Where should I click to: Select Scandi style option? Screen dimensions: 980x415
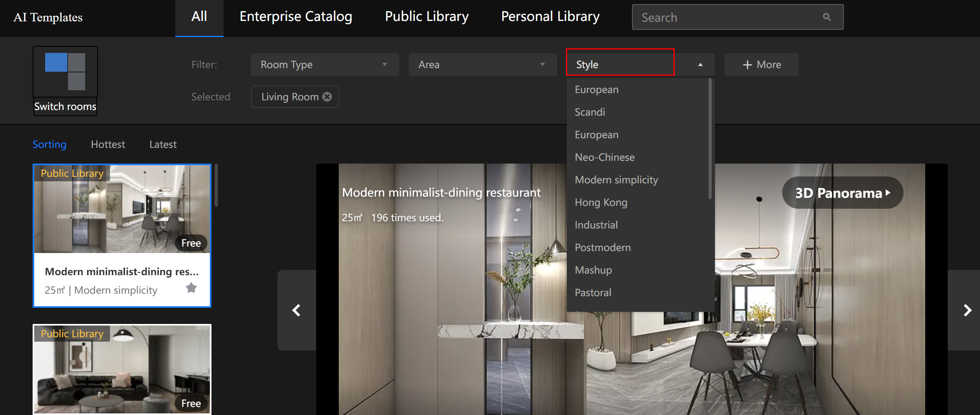(x=637, y=112)
